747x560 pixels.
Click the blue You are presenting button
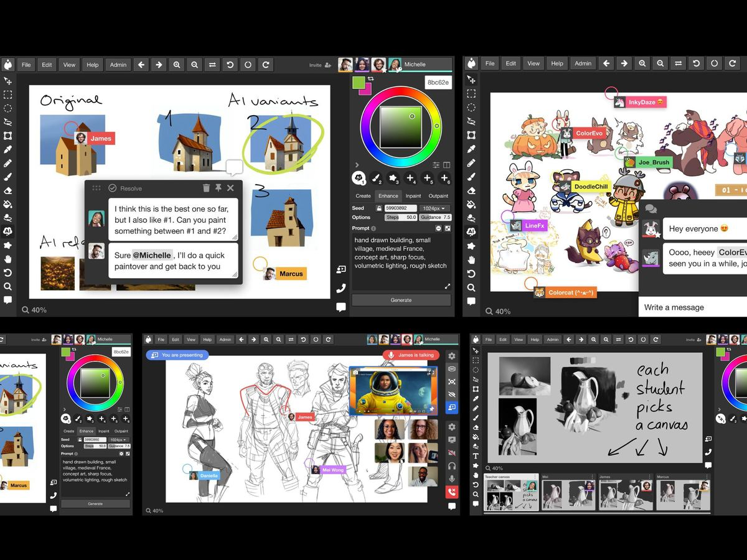[x=177, y=355]
